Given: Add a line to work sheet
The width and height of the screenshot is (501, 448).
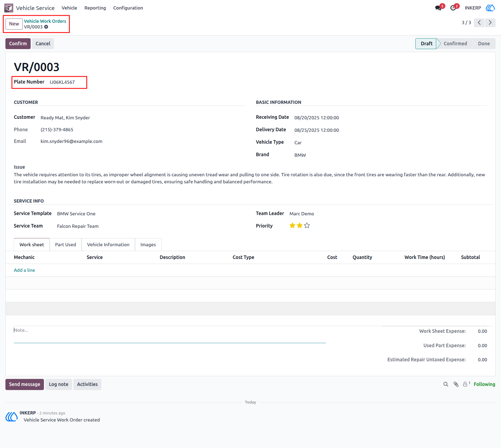Looking at the screenshot, I should tap(24, 270).
